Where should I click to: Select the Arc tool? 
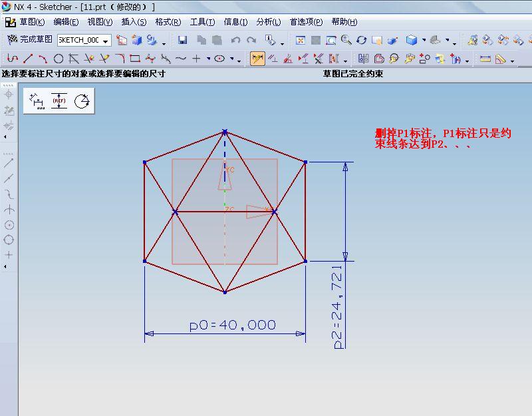(43, 59)
